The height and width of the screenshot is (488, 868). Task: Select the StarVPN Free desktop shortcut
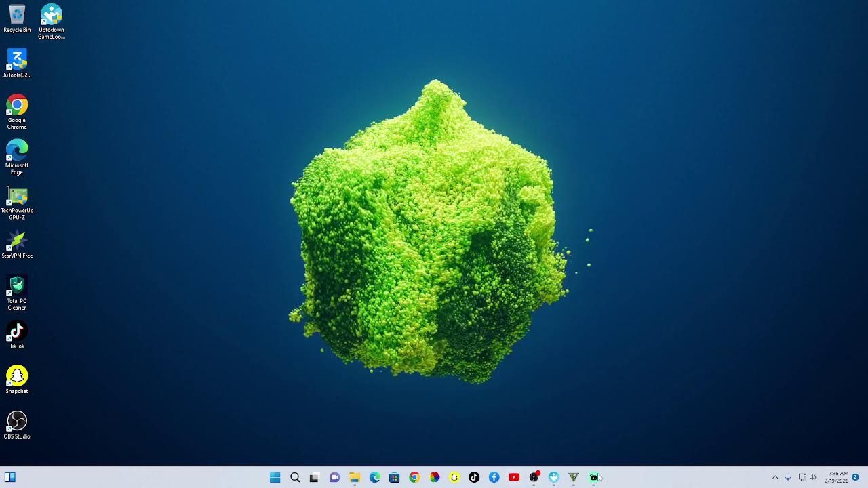click(17, 245)
